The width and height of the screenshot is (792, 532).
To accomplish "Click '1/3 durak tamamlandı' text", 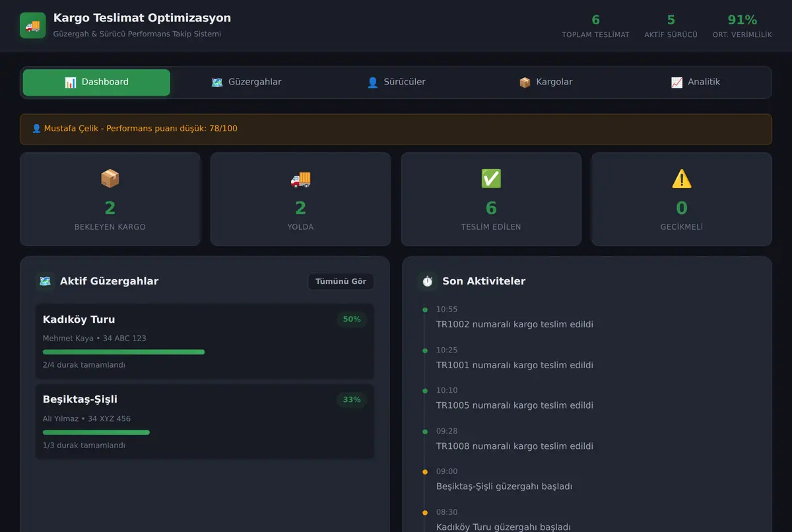I will (84, 446).
